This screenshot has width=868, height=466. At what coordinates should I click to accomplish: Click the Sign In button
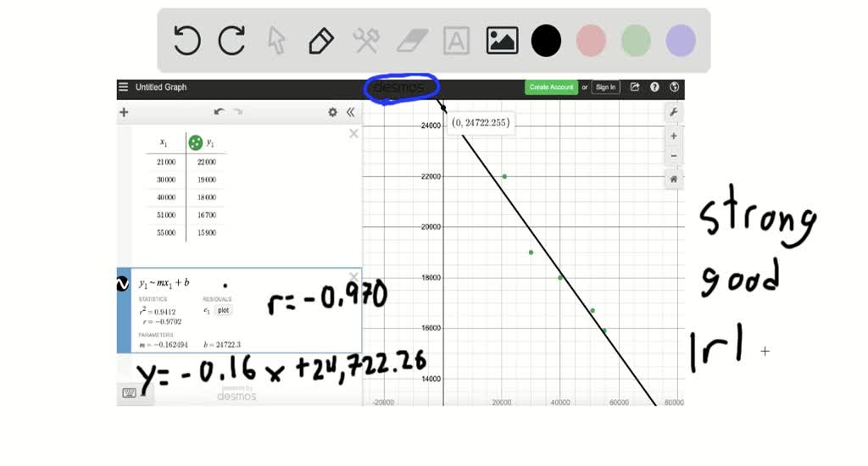605,87
